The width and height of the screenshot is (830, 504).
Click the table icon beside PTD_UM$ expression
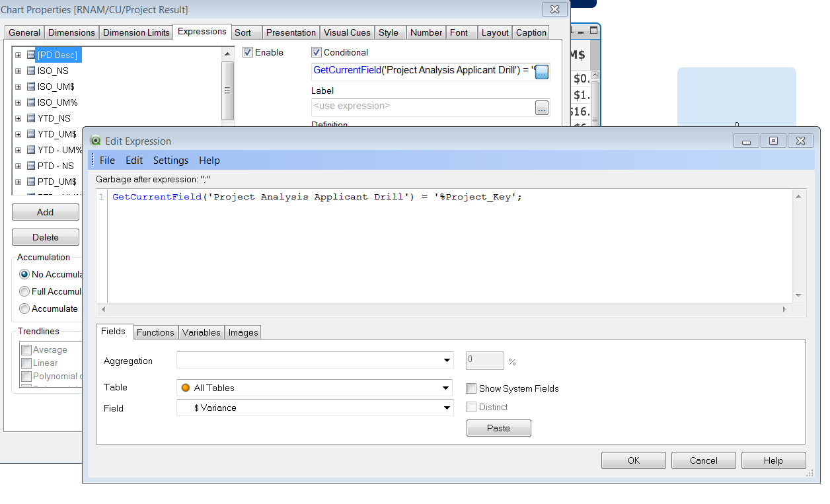(x=31, y=182)
